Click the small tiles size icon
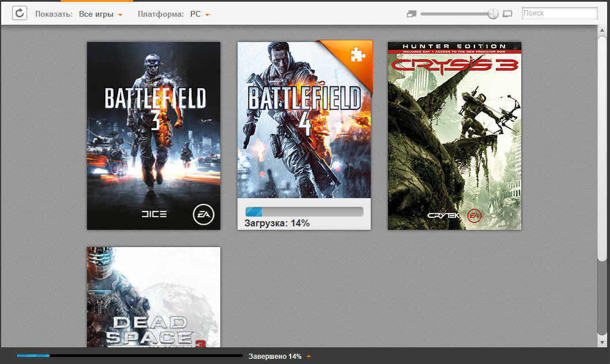The width and height of the screenshot is (610, 364). (412, 14)
